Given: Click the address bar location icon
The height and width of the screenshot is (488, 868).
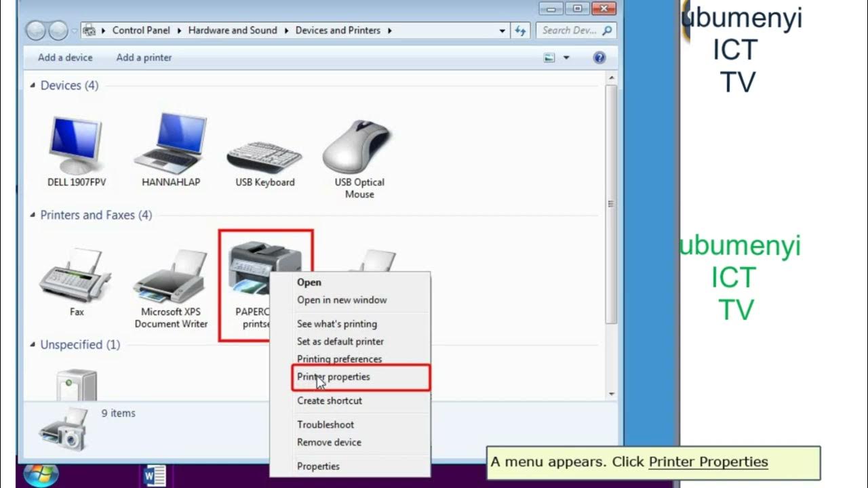Looking at the screenshot, I should point(89,30).
